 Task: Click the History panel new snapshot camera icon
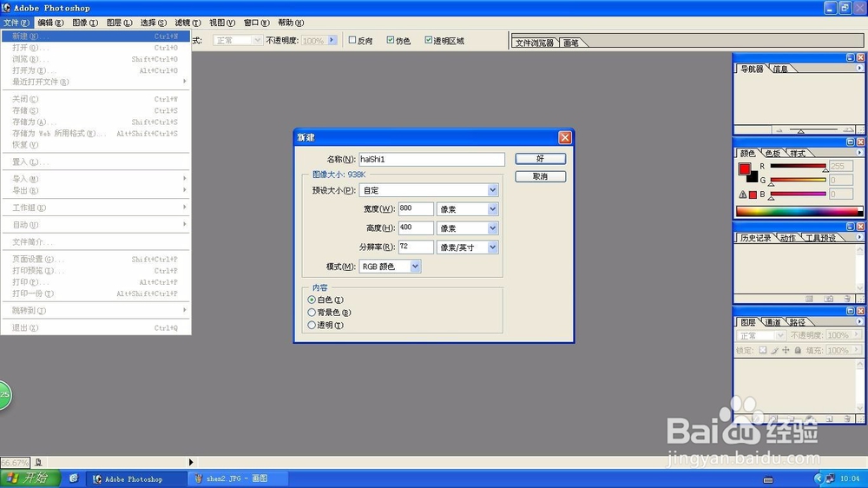pyautogui.click(x=828, y=299)
